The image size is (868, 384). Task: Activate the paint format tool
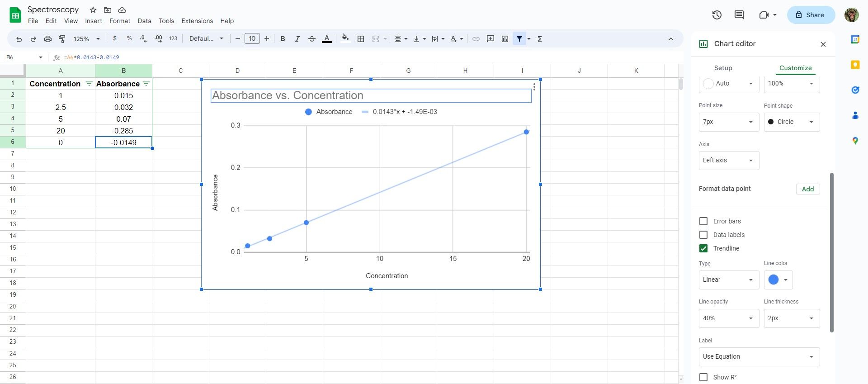point(62,39)
